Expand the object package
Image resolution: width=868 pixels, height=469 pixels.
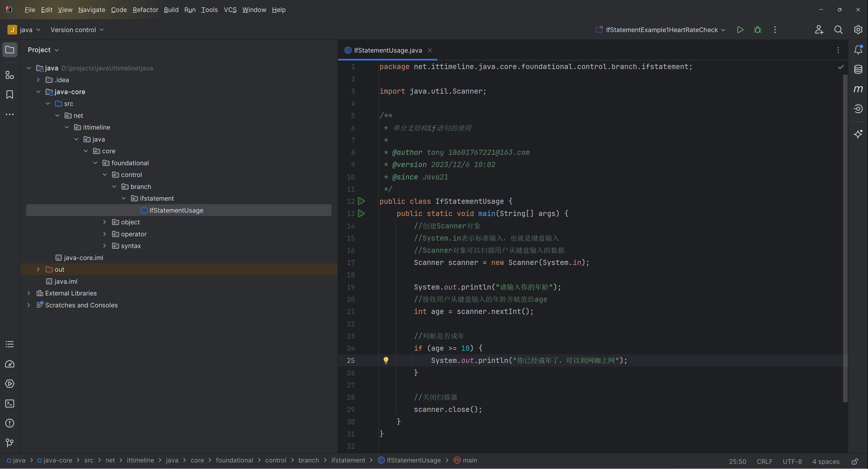coord(104,222)
